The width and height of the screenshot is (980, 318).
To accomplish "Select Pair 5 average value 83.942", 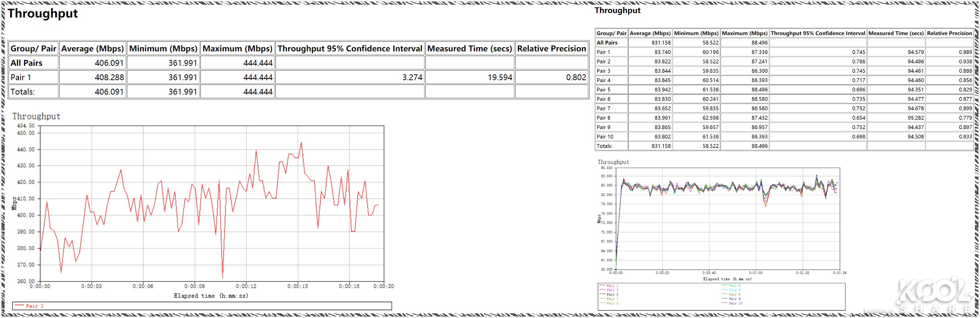I will (663, 90).
